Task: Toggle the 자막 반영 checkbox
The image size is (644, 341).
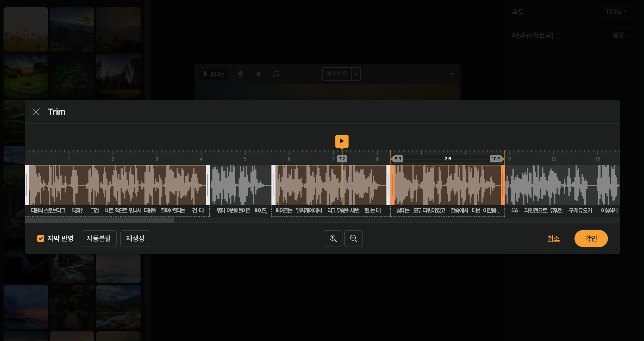Action: 41,238
